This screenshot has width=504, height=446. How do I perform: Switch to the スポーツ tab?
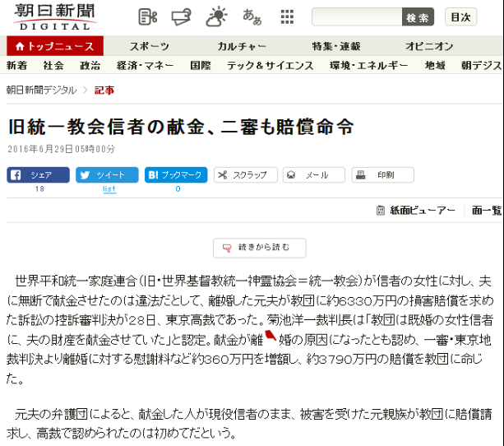150,46
